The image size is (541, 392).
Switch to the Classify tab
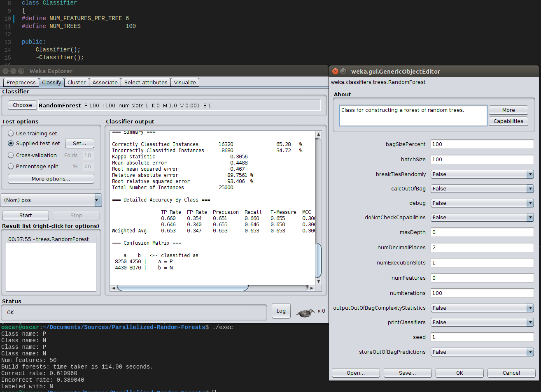point(51,82)
